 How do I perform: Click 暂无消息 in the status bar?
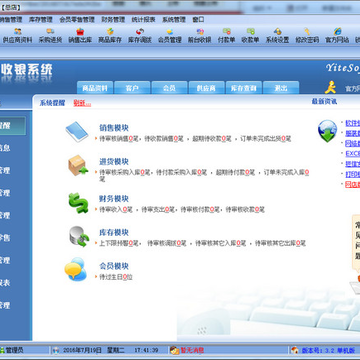click(192, 350)
